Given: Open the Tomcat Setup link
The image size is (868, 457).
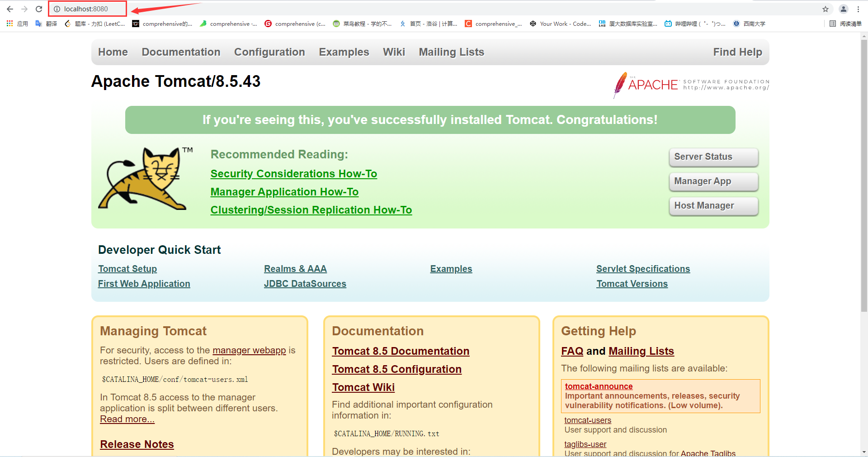Looking at the screenshot, I should (127, 269).
